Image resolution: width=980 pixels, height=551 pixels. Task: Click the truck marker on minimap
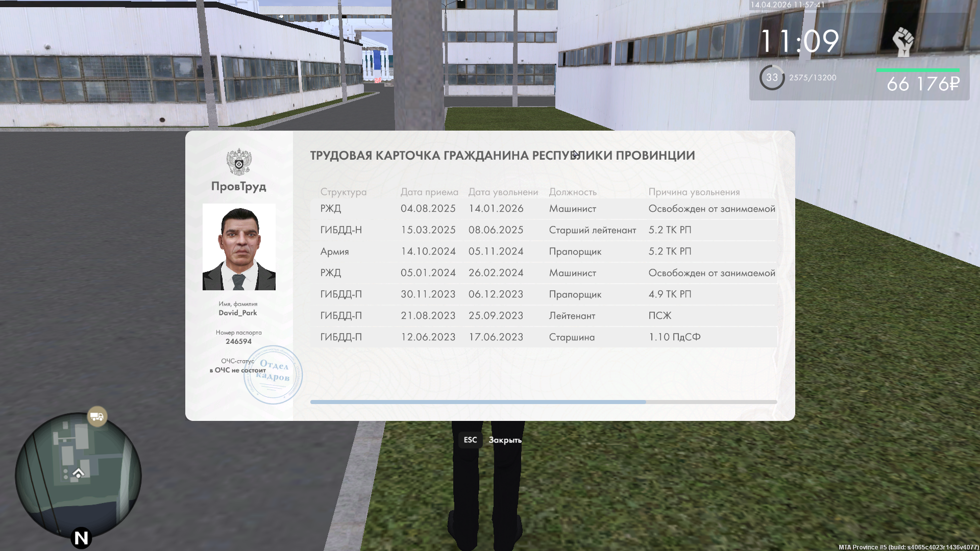click(x=97, y=416)
